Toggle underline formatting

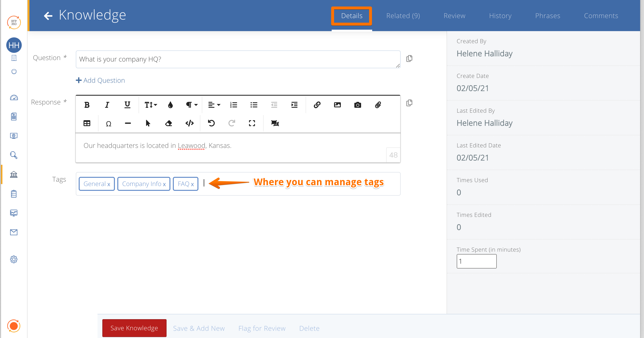tap(127, 105)
